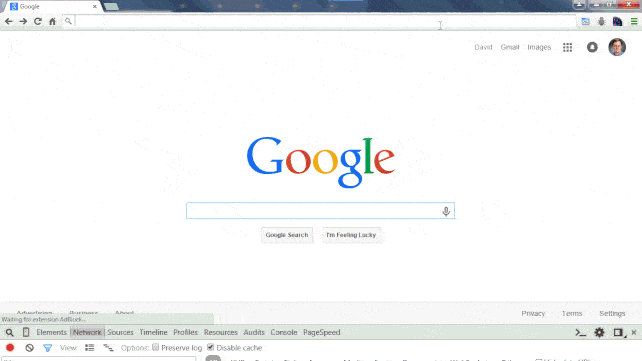Open the account profile picture menu
642x361 pixels.
(617, 47)
